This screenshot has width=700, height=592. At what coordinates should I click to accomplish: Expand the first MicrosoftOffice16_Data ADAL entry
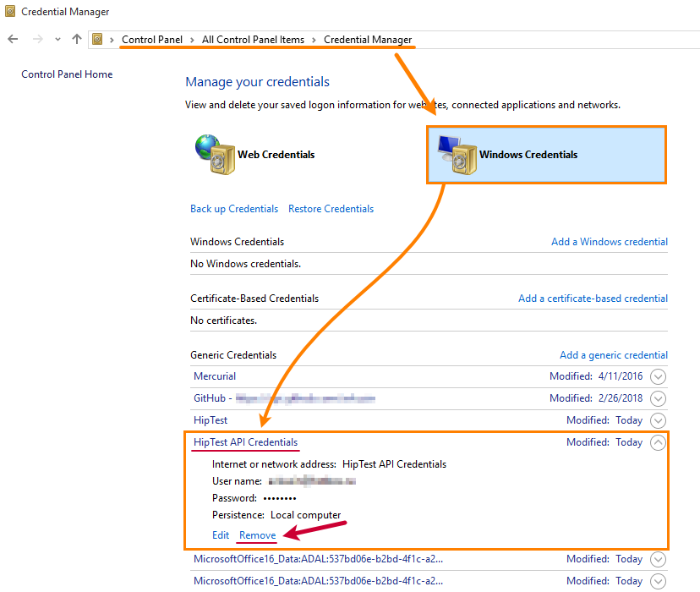pyautogui.click(x=659, y=558)
